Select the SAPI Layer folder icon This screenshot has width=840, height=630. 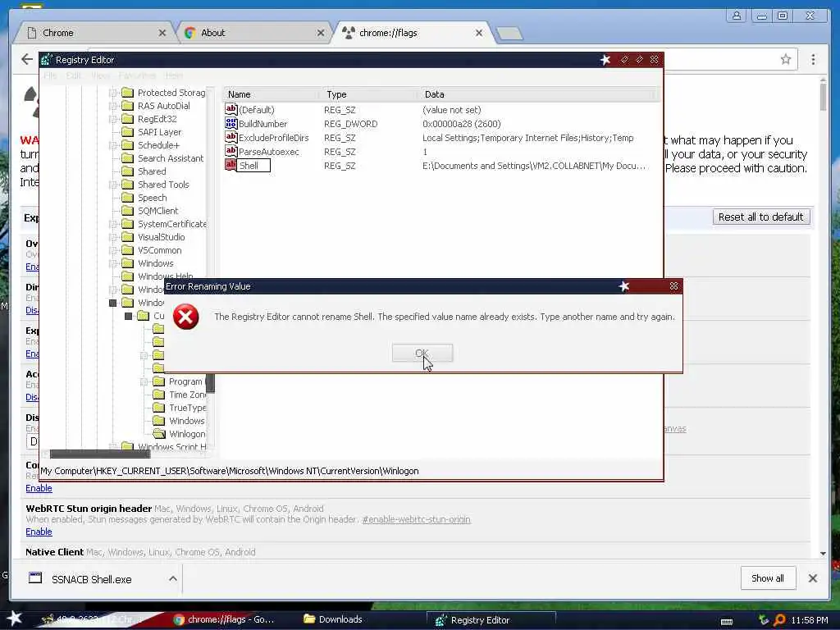click(x=127, y=132)
